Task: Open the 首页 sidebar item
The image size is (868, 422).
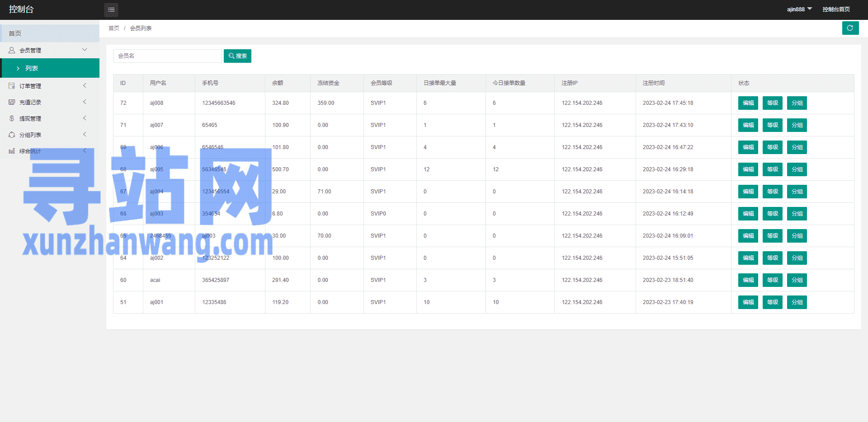Action: (x=15, y=33)
